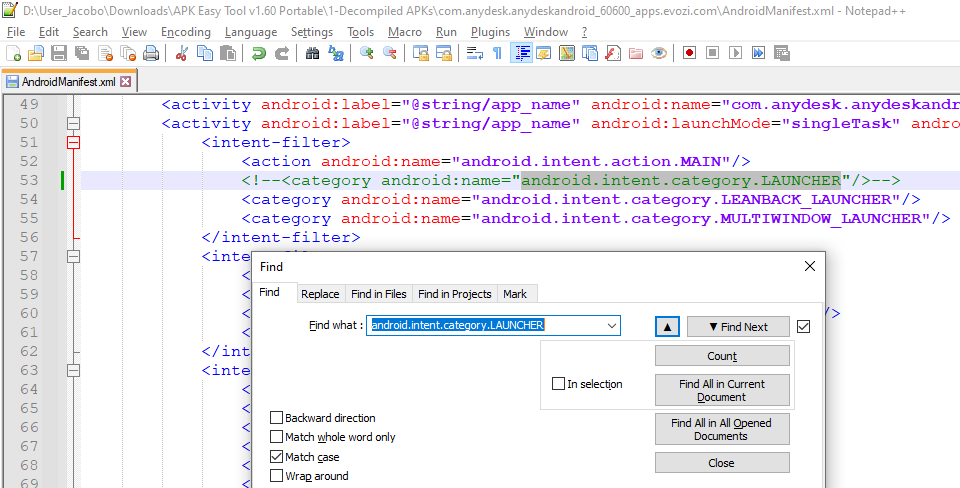Toggle synchronize vertical scrolling icon
The image size is (960, 488).
point(420,53)
